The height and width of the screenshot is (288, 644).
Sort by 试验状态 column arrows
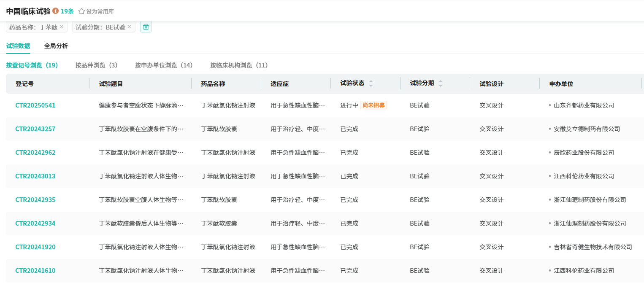click(371, 83)
